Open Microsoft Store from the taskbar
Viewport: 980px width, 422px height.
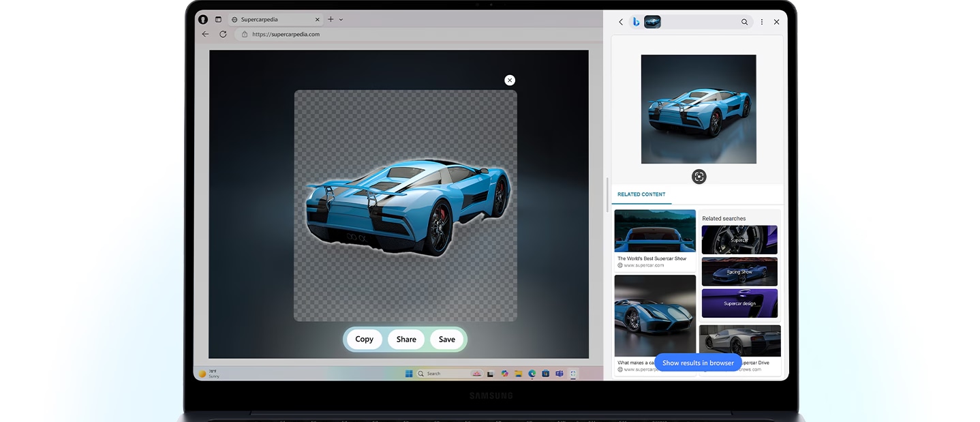pyautogui.click(x=546, y=374)
